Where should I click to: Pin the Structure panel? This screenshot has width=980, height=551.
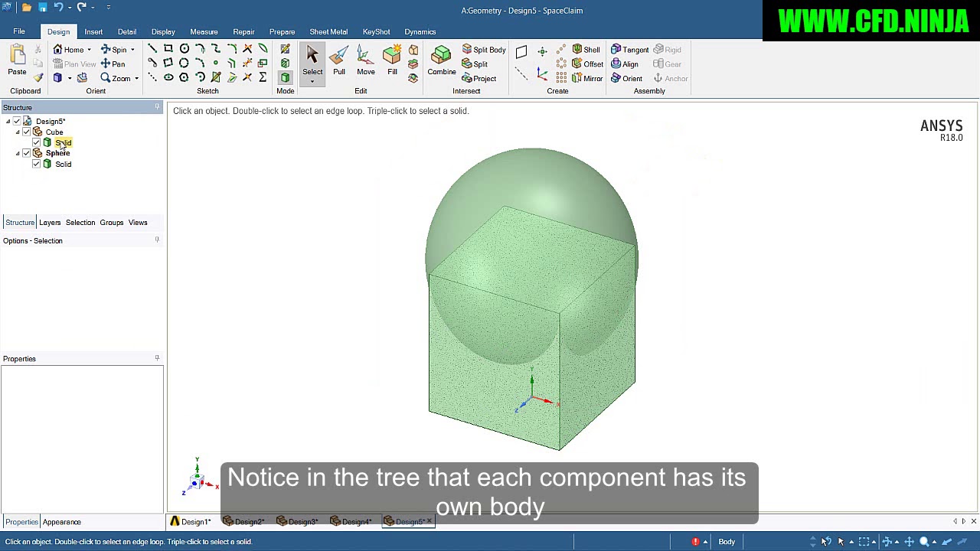(157, 107)
